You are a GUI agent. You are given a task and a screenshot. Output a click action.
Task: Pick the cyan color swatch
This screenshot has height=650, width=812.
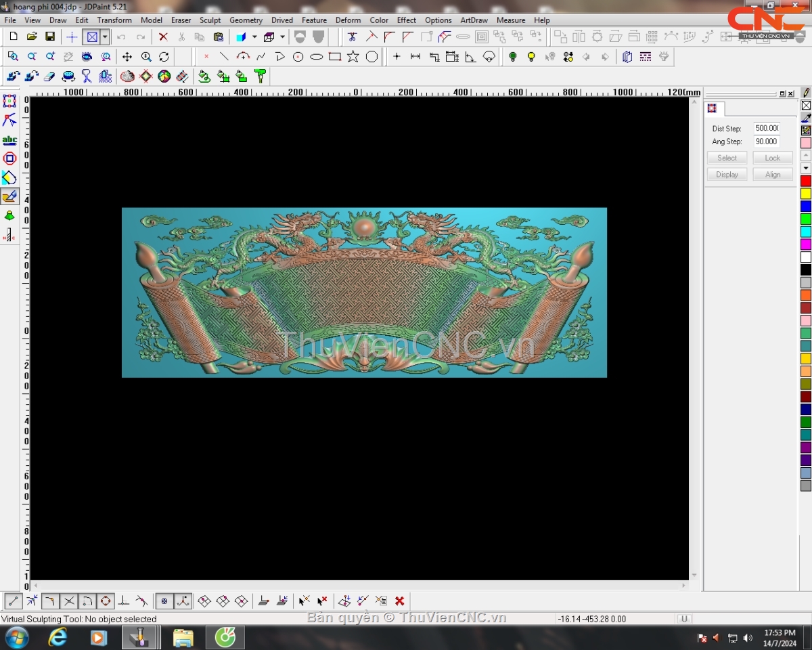pos(806,232)
